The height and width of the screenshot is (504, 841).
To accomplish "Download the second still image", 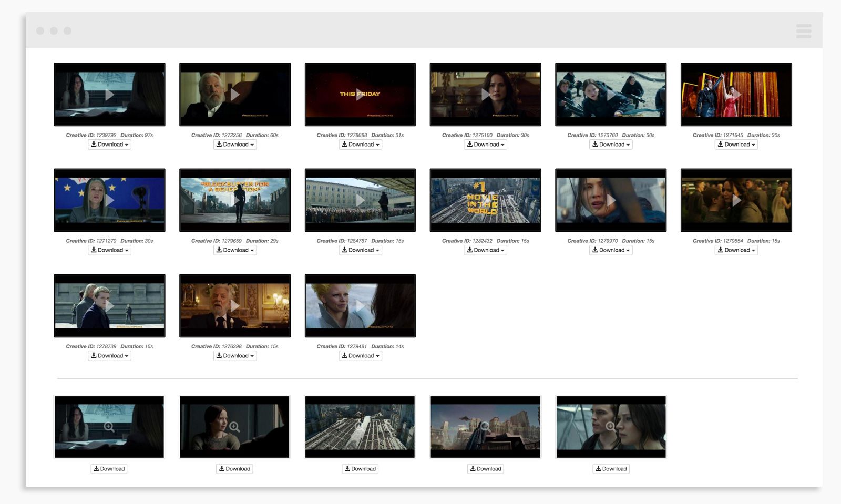I will pos(234,469).
